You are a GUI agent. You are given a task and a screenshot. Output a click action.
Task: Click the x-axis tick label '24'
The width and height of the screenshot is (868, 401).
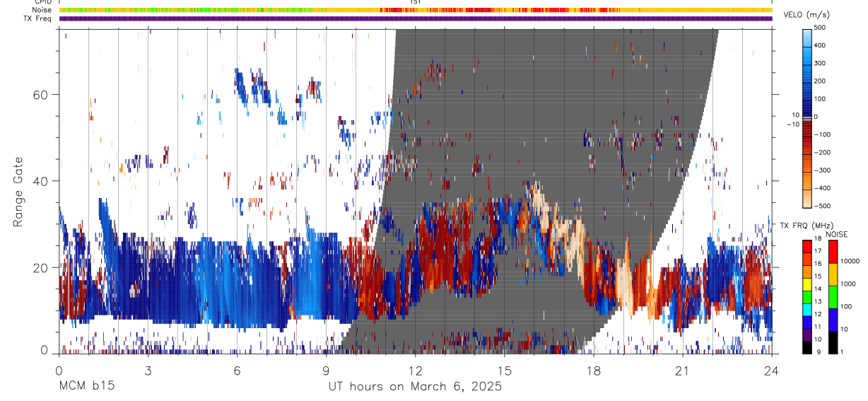point(771,370)
